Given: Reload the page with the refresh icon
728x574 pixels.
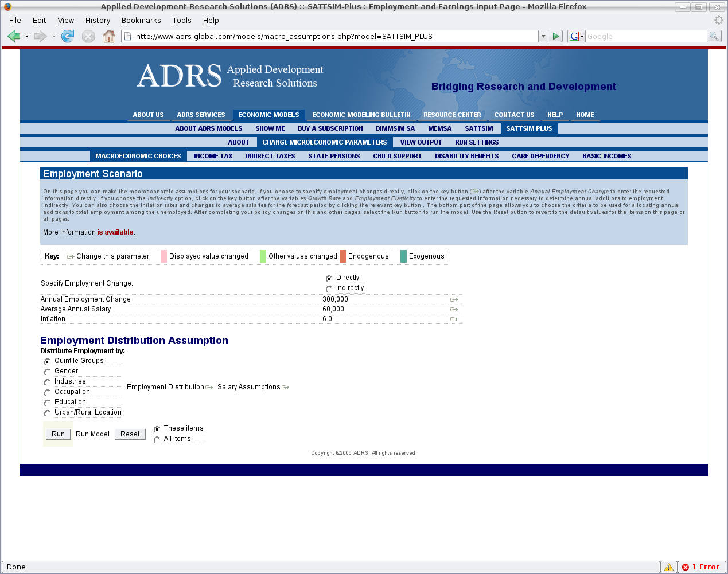Looking at the screenshot, I should pos(68,37).
